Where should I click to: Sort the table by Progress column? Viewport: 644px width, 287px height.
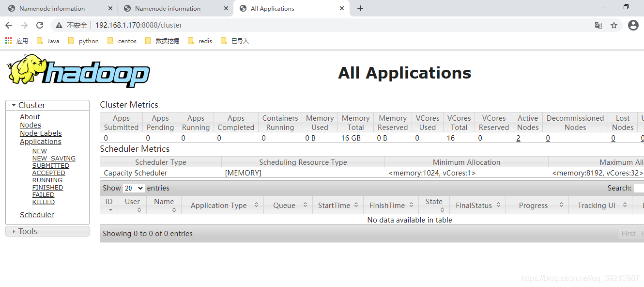coord(537,205)
